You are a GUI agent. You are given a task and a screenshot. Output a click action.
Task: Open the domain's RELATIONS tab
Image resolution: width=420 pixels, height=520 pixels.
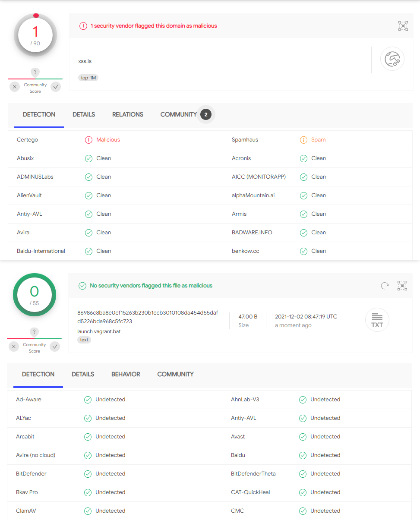(x=127, y=115)
